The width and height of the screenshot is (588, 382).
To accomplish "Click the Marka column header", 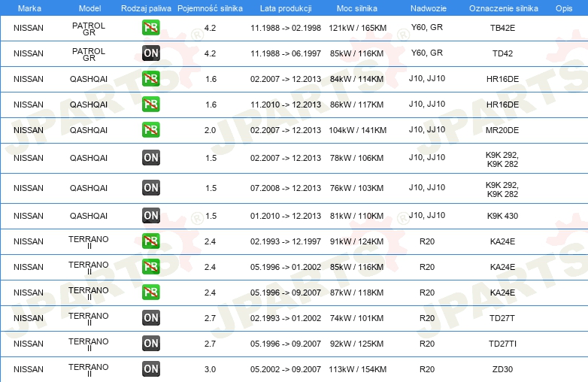I will 29,8.
